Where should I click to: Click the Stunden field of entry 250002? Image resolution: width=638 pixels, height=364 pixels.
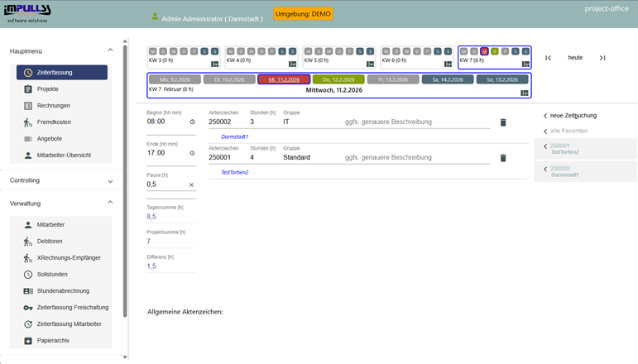261,122
